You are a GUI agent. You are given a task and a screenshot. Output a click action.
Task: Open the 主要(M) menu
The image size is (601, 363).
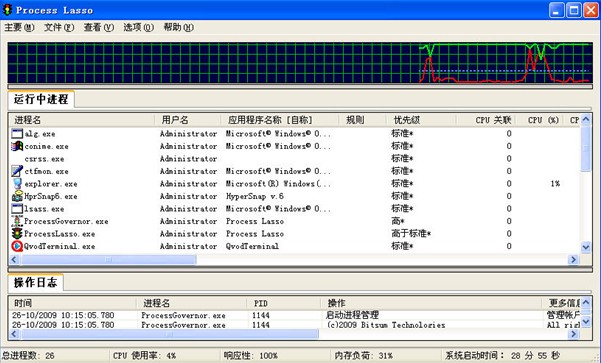[x=19, y=28]
